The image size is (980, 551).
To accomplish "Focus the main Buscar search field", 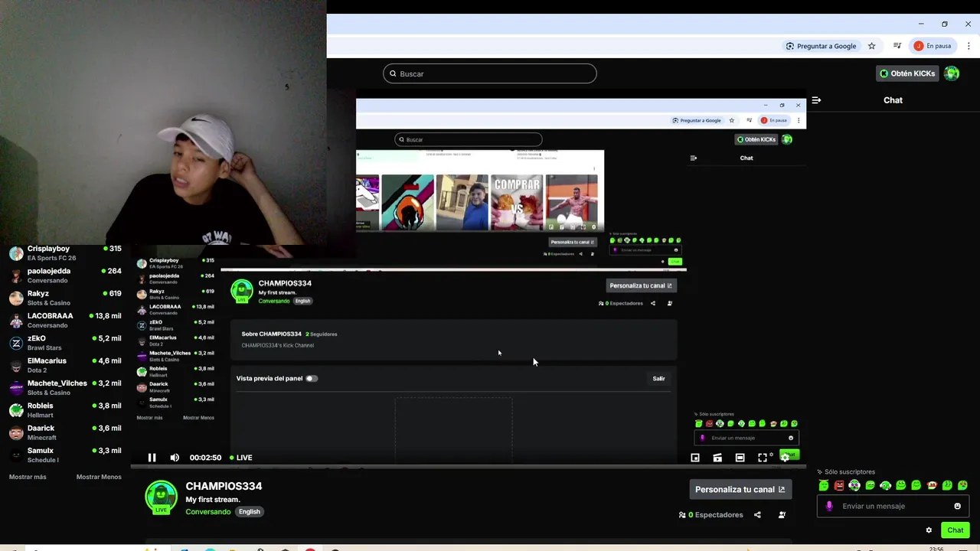I will click(490, 73).
